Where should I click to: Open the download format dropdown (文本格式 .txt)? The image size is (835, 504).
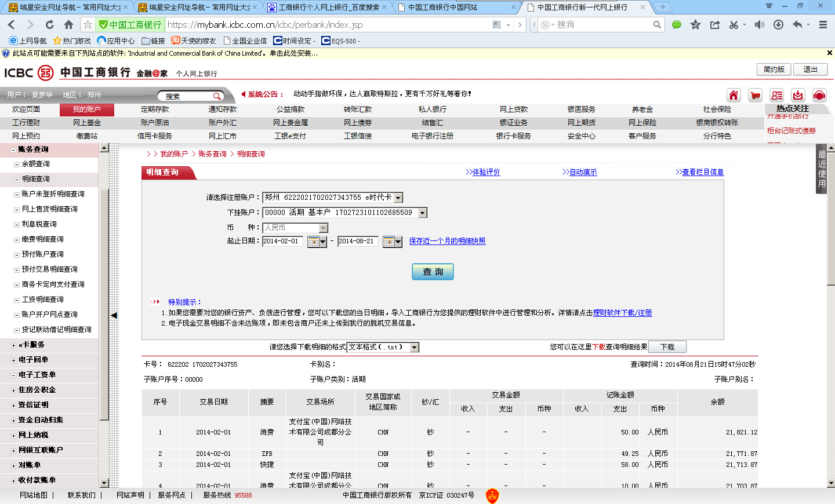click(414, 348)
